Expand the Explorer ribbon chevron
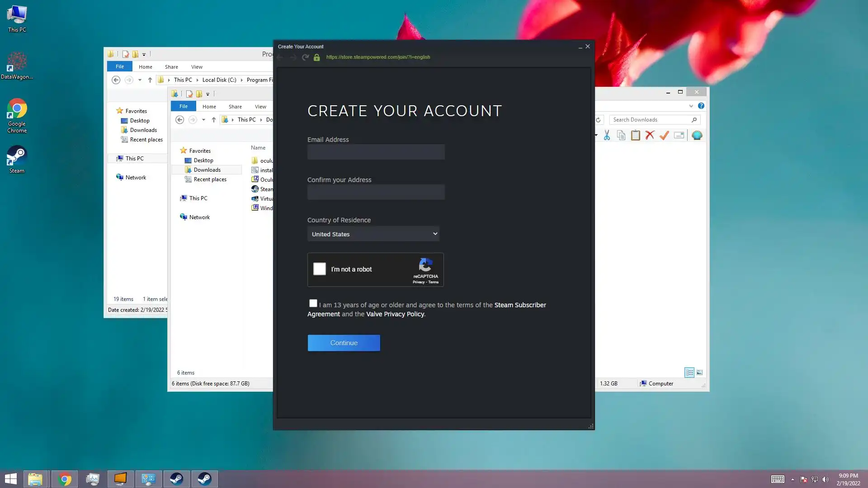The height and width of the screenshot is (488, 868). coord(691,106)
